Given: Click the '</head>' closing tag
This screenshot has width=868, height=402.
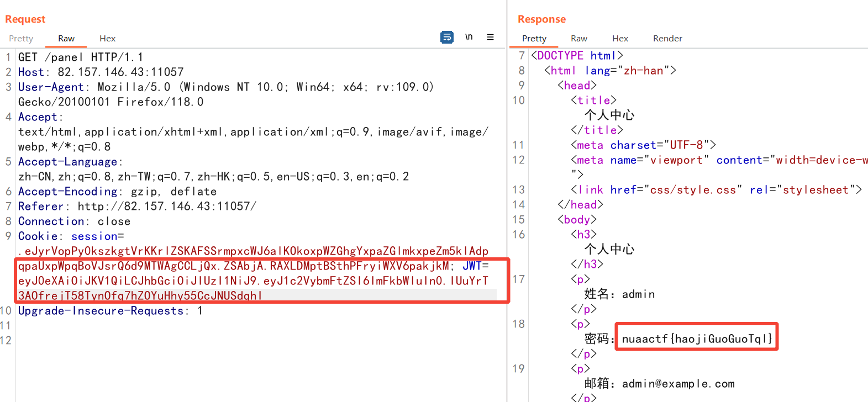Looking at the screenshot, I should (580, 205).
